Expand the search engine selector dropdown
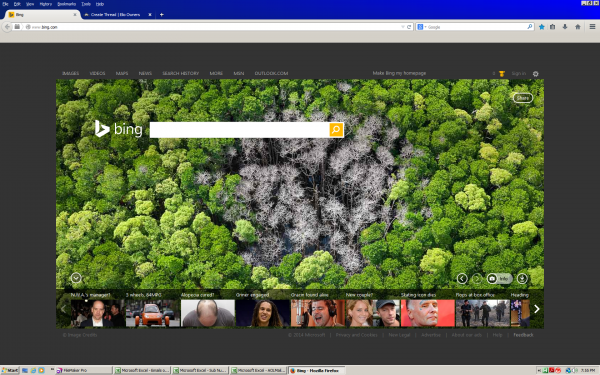Screen dimensions: 600x375 coord(421,27)
